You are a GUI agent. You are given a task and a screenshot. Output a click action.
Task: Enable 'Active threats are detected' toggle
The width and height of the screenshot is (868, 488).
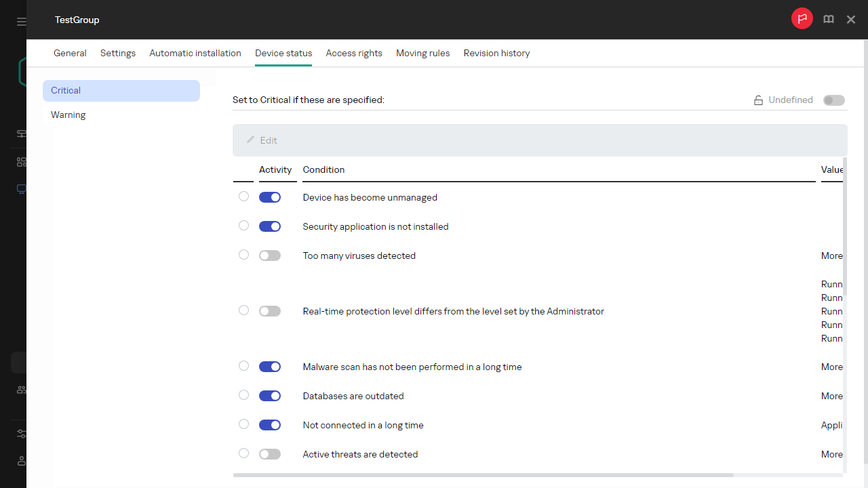coord(270,454)
